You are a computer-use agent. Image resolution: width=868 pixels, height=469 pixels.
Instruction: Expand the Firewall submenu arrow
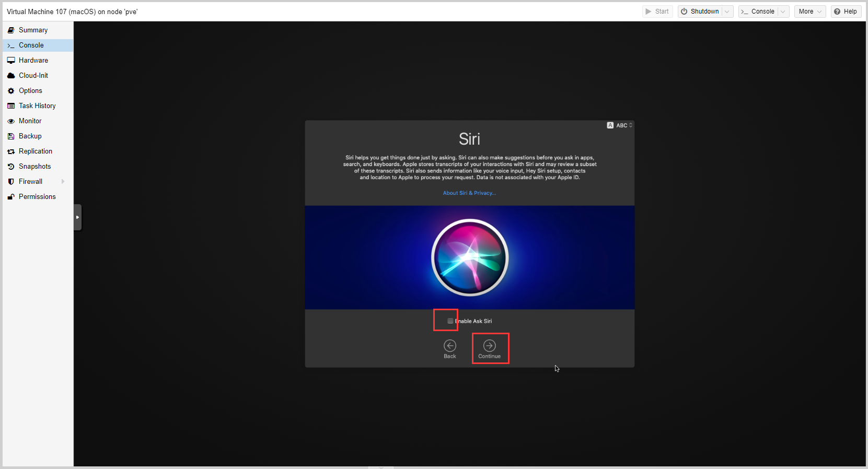tap(63, 182)
